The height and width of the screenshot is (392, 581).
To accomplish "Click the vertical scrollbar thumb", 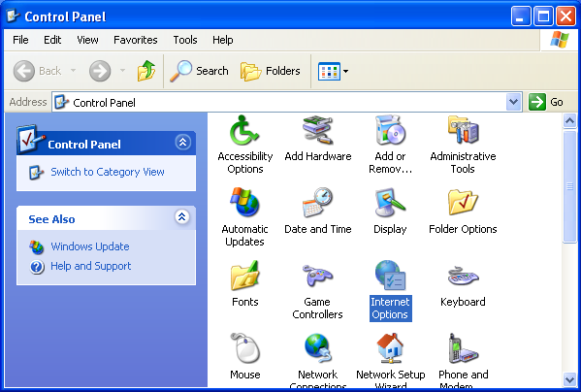I will 569,186.
